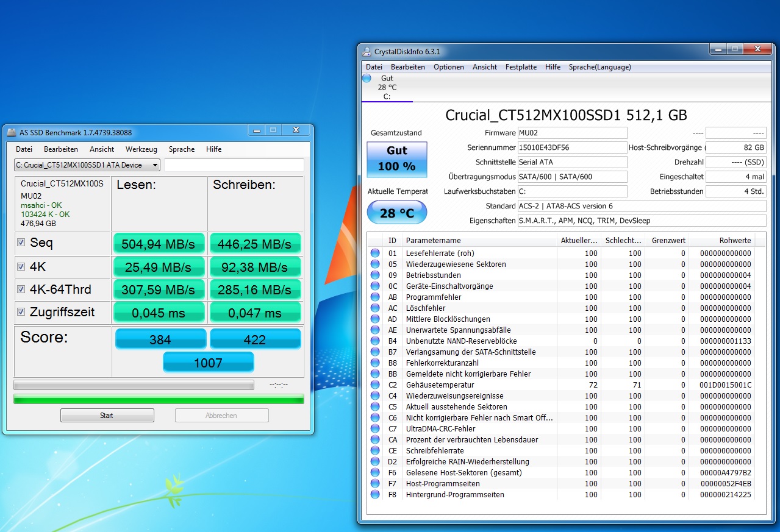The image size is (780, 532).
Task: Open Datei menu in AS SSD Benchmark
Action: coord(24,149)
